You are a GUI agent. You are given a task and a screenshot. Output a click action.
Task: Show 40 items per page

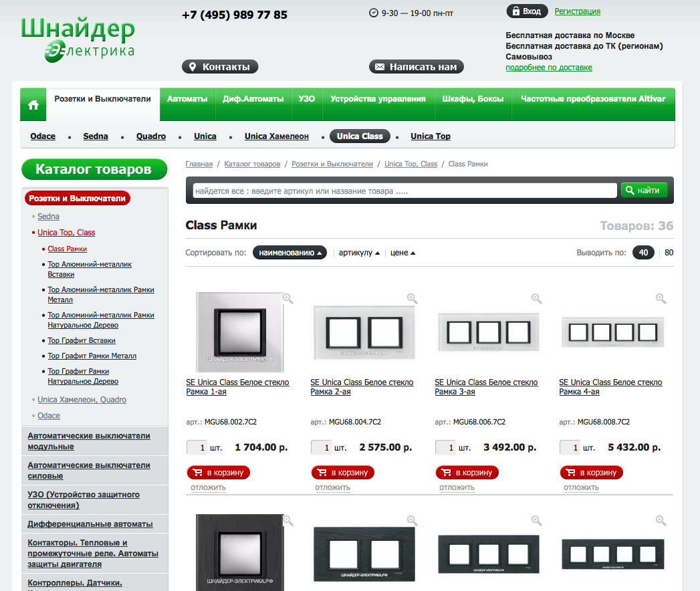click(643, 253)
